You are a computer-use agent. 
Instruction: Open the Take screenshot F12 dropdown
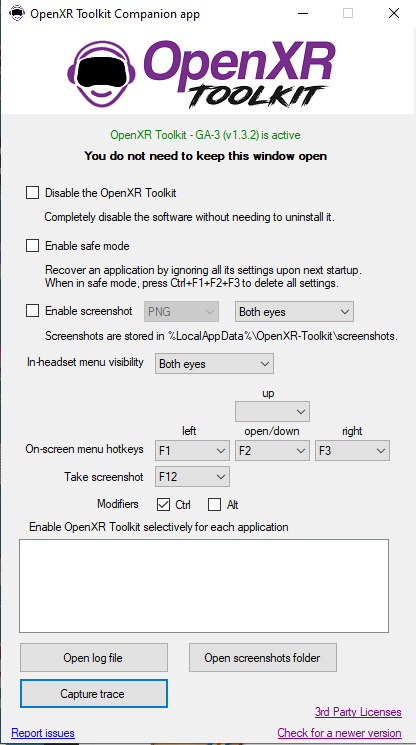point(192,477)
